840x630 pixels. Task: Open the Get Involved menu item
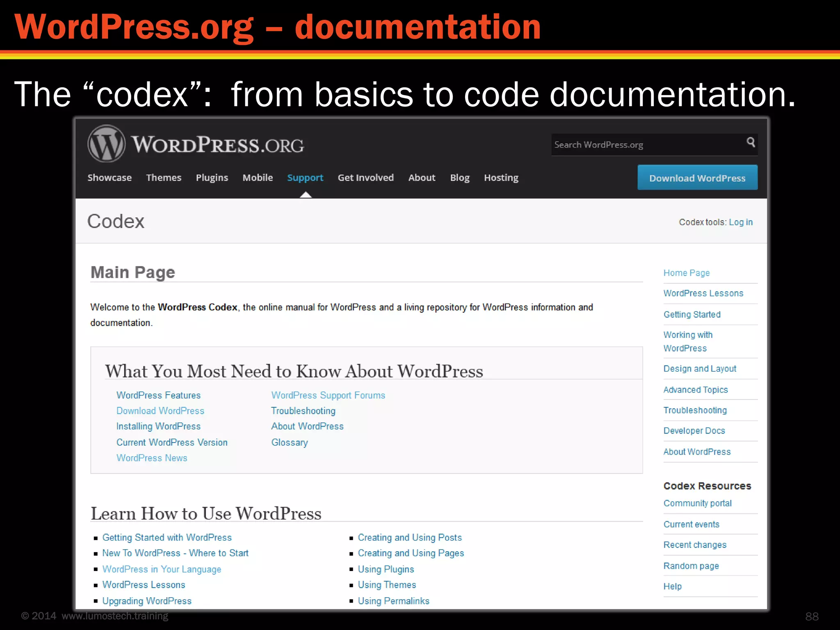365,178
